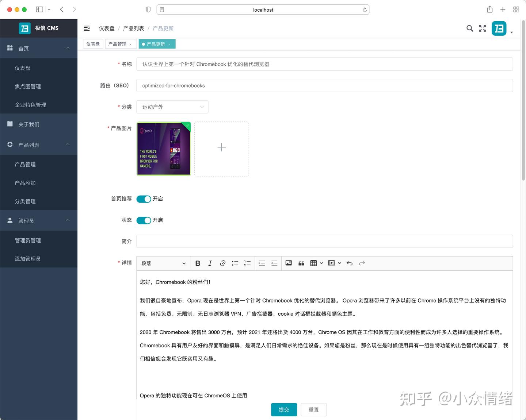
Task: Open the 分类 category dropdown
Action: 172,107
